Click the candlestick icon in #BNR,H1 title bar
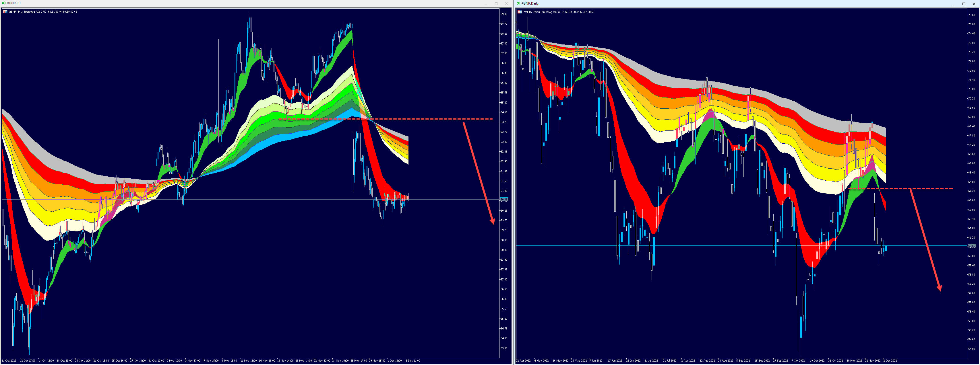This screenshot has width=980, height=365. click(4, 3)
